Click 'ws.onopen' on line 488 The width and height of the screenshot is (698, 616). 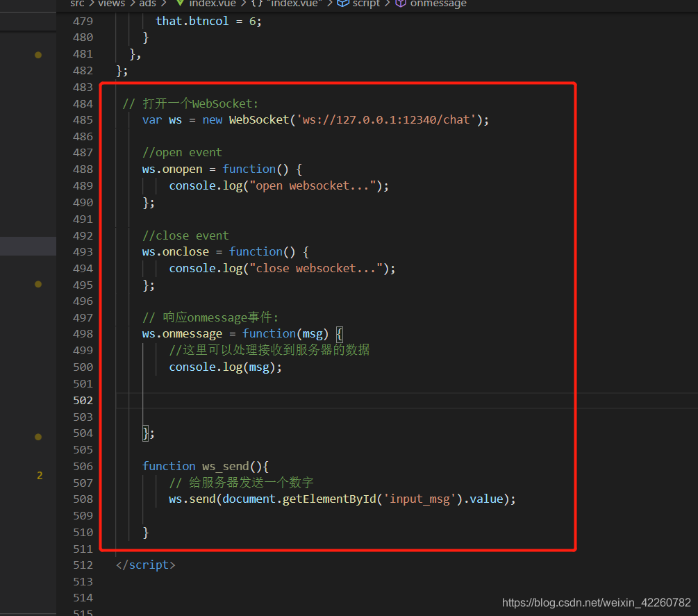[x=172, y=169]
